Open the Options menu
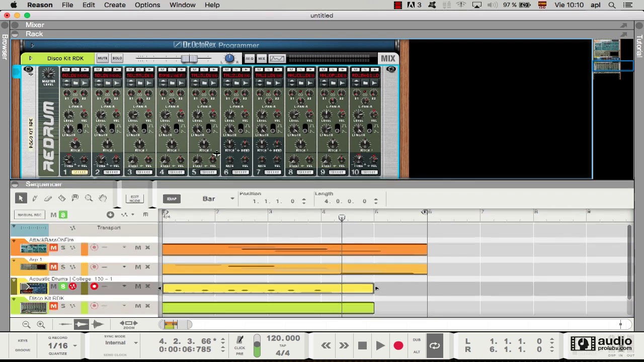The image size is (644, 362). point(147,5)
